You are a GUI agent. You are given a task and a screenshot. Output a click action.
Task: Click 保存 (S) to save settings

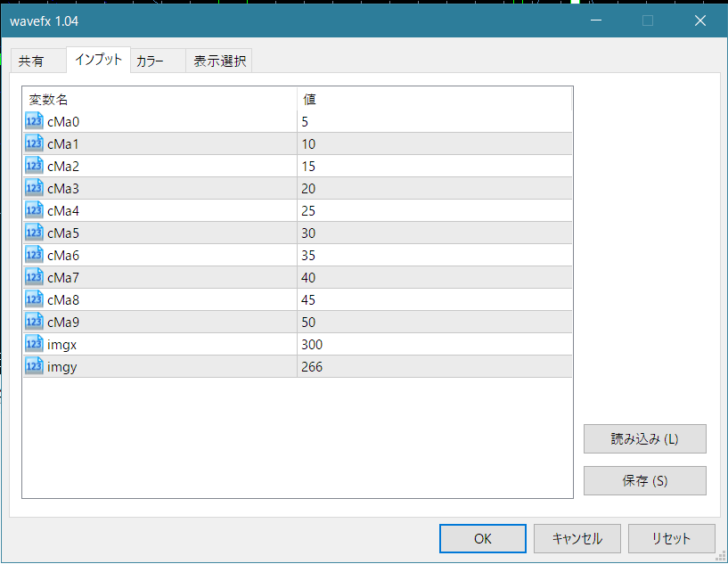pyautogui.click(x=644, y=481)
